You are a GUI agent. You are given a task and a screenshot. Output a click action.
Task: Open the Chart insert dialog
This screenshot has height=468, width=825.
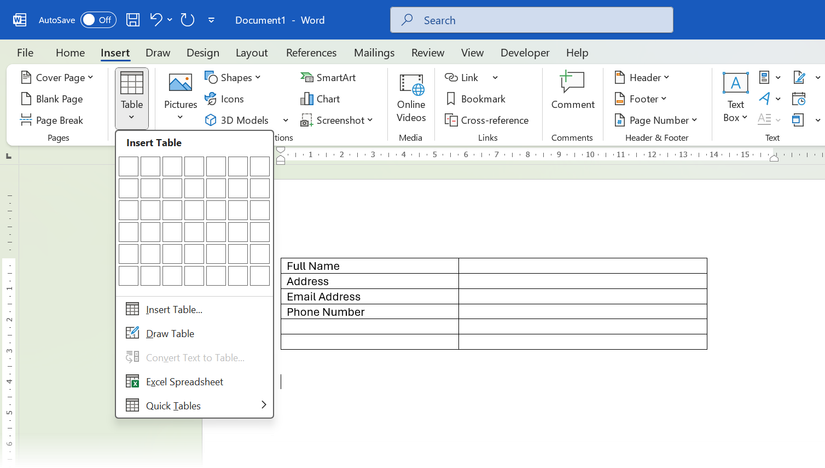pyautogui.click(x=320, y=99)
